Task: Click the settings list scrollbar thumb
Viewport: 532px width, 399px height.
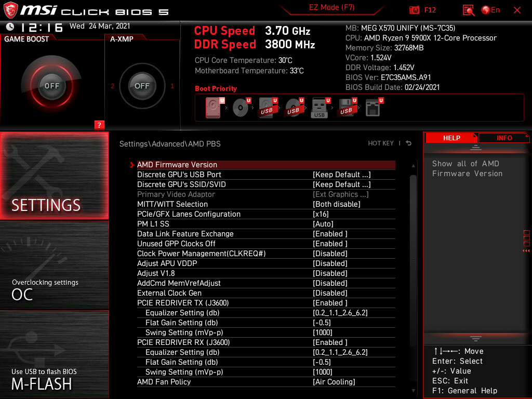Action: click(413, 261)
